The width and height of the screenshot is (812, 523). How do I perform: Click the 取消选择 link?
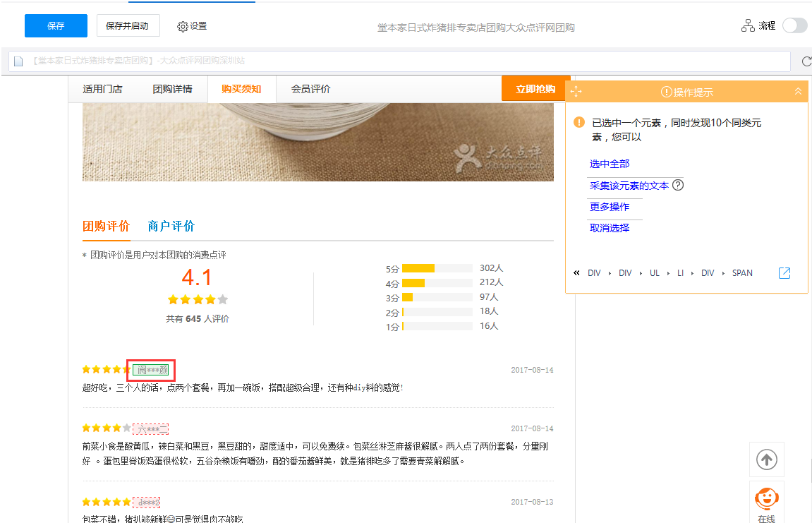tap(610, 228)
